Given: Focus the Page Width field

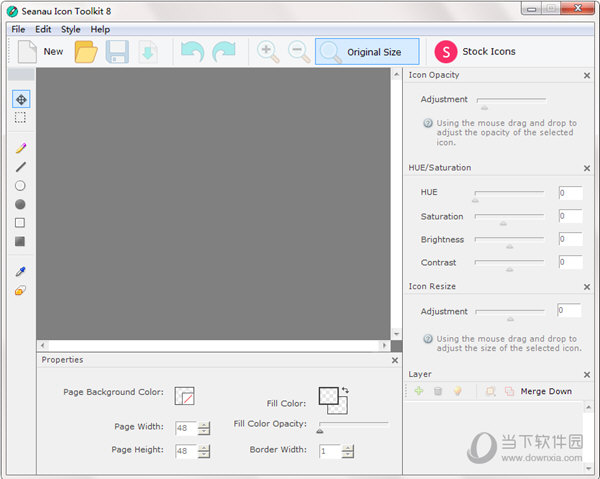Looking at the screenshot, I should coord(186,428).
